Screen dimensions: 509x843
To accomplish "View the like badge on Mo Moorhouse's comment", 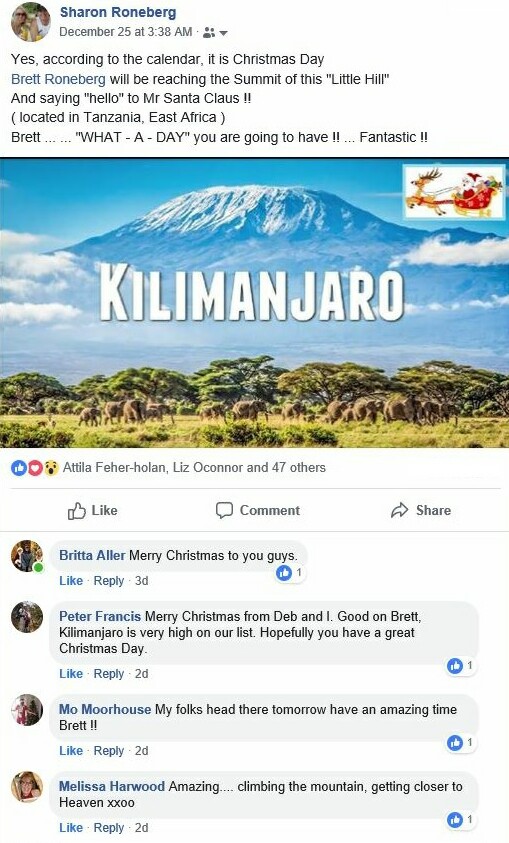I will coord(461,742).
